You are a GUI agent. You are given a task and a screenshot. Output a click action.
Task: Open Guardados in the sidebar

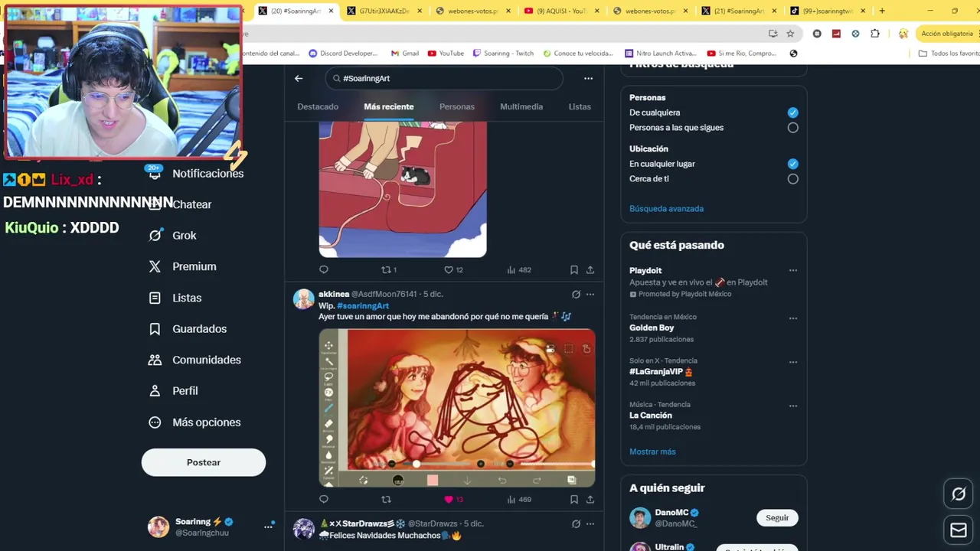pyautogui.click(x=188, y=329)
